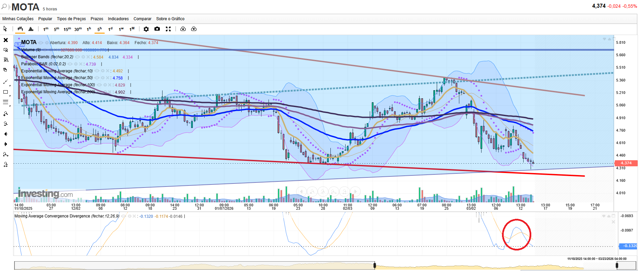Open the Prazos dropdown menu
644x271 pixels.
coord(97,19)
